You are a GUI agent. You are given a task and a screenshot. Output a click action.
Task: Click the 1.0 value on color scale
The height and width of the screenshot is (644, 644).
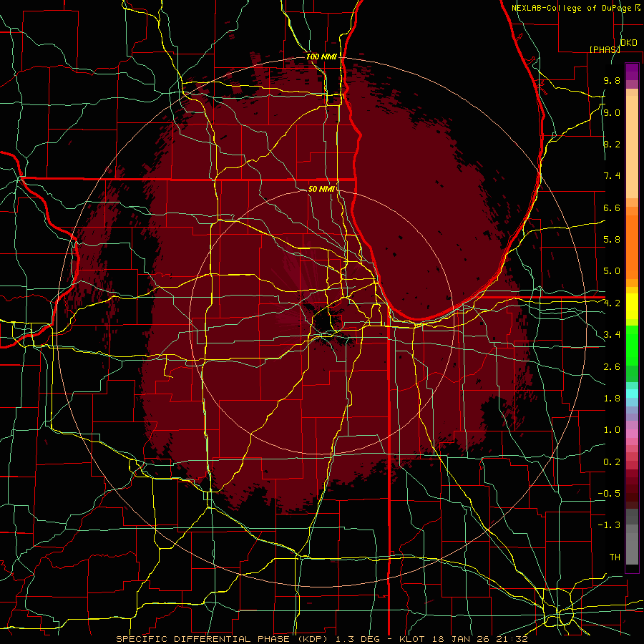click(612, 430)
